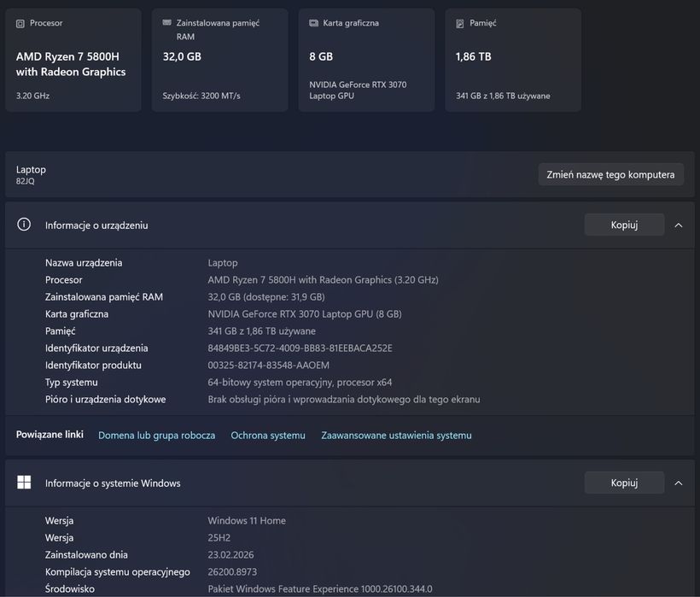
Task: Click NVIDIA GeForce RTX 3070 Laptop GPU (8 GB) value
Action: (x=305, y=314)
